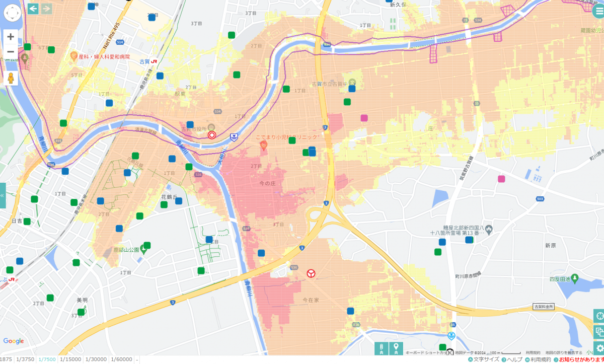Click the 古賀市役所 red double-circle marker

click(x=212, y=135)
